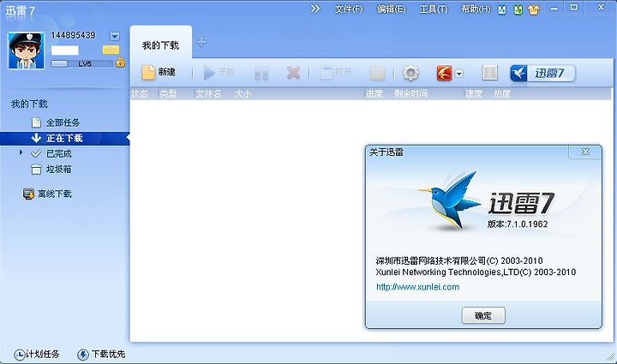The image size is (617, 364).
Task: Open the account dropdown next to 144895439
Action: click(115, 37)
